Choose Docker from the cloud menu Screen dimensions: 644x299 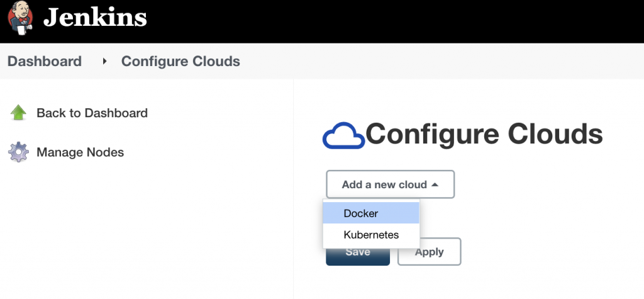point(361,213)
